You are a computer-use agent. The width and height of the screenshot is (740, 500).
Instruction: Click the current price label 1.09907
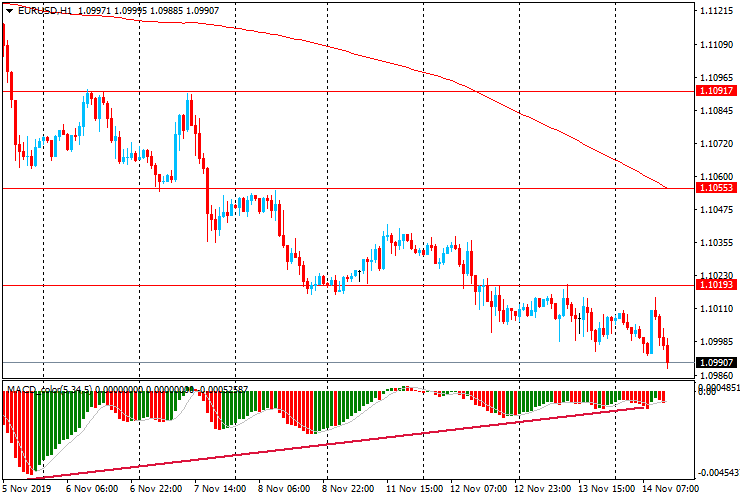click(x=716, y=363)
